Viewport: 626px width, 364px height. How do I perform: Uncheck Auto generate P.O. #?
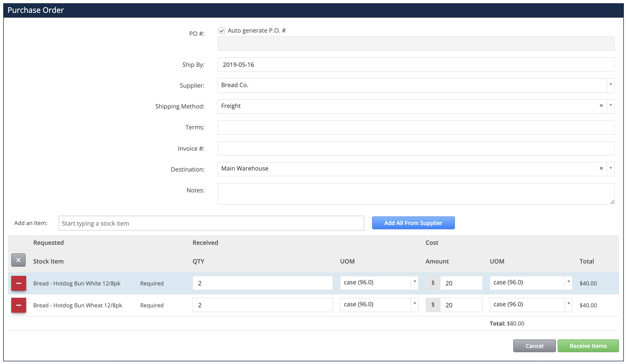(x=221, y=30)
